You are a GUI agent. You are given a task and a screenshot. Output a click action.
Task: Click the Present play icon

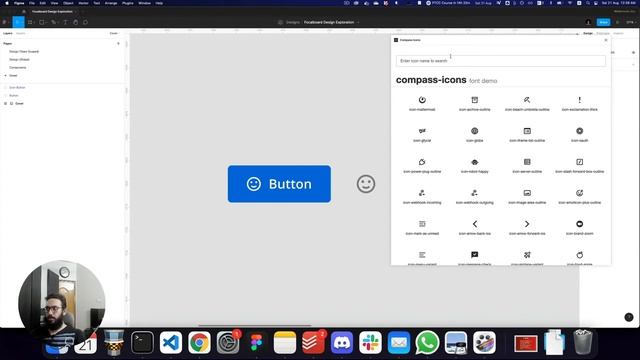coord(618,22)
